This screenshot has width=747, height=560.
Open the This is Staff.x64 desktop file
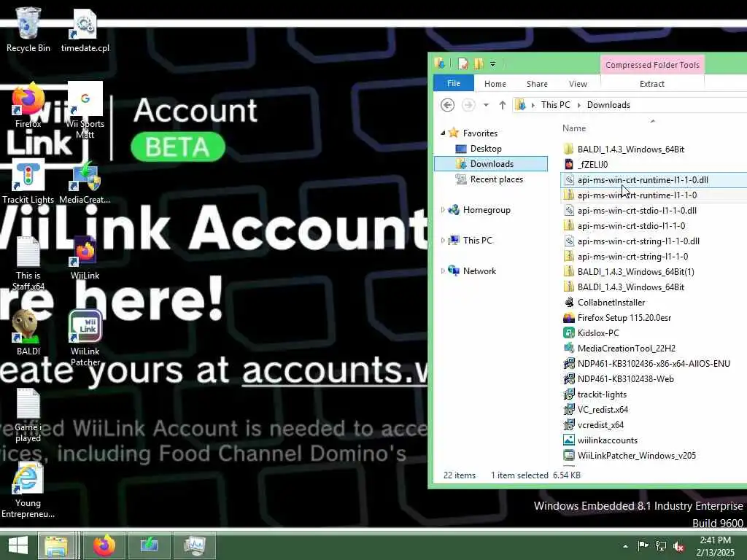click(x=28, y=263)
